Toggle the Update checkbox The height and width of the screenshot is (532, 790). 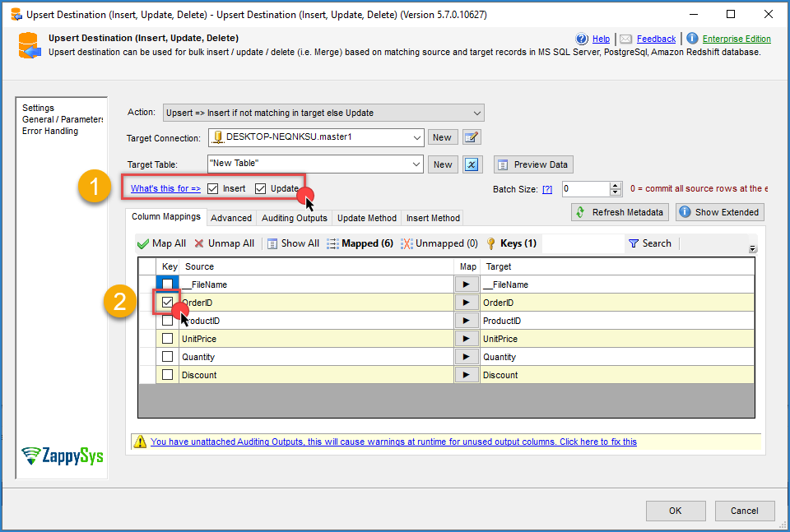coord(261,189)
